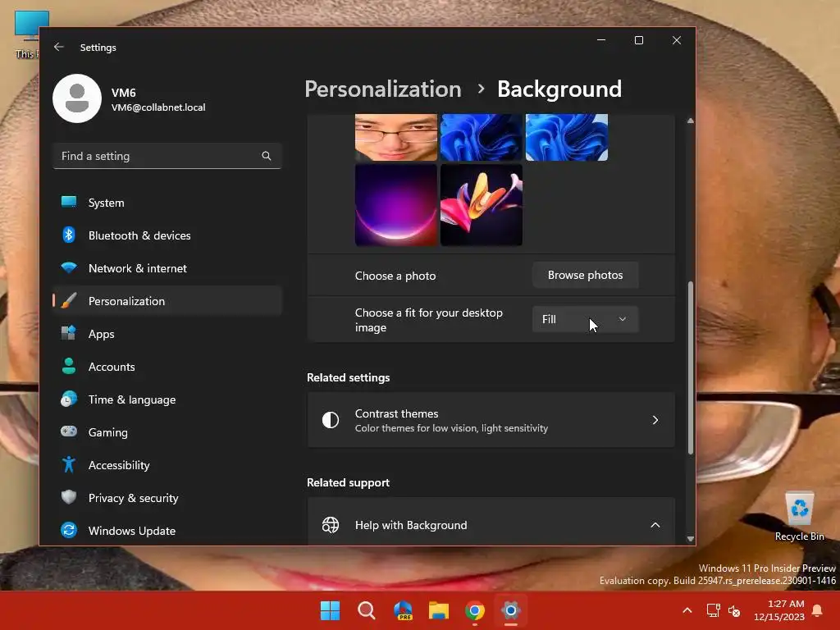The image size is (840, 630).
Task: Open the clock showing 1:27 AM
Action: 779,610
